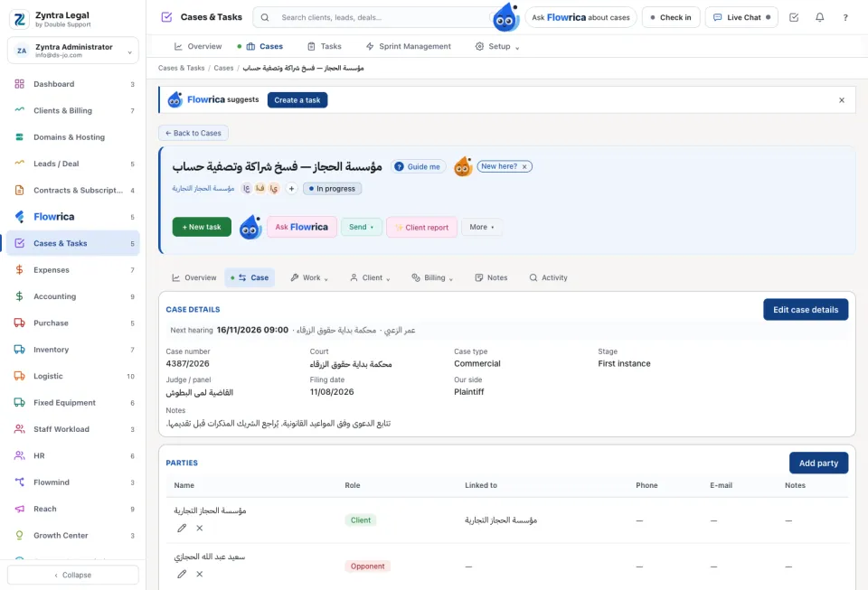Expand the Billing tab menu
Image resolution: width=868 pixels, height=590 pixels.
[x=432, y=277]
